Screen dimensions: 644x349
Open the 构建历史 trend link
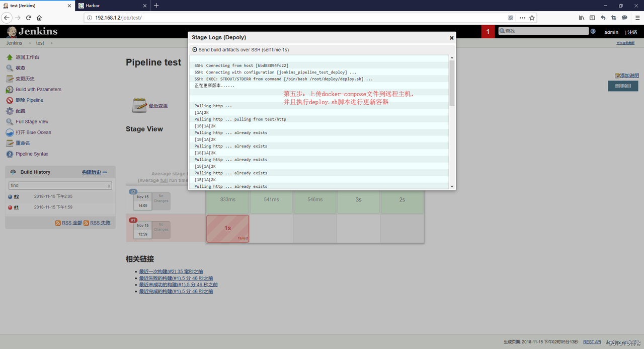click(92, 172)
